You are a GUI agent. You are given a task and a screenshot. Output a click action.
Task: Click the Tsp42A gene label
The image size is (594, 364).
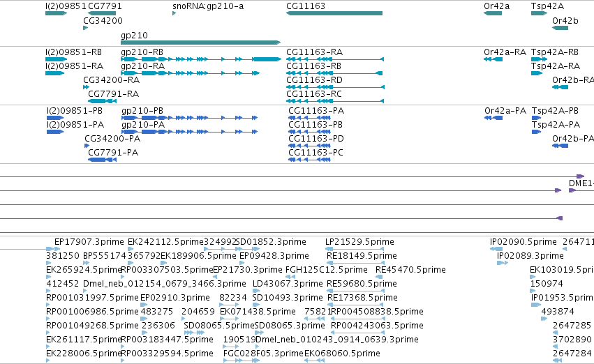547,6
